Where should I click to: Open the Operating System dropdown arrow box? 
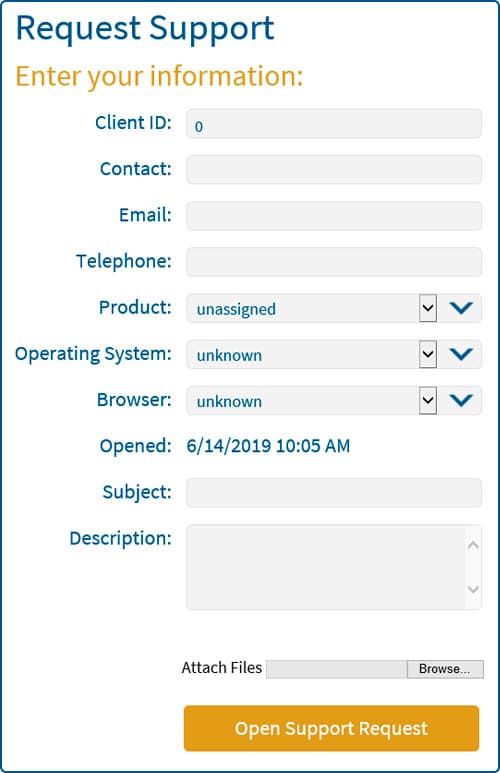[x=428, y=354]
